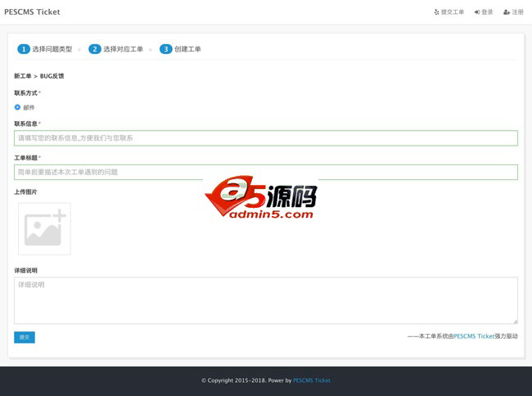Click the ticket icon beside 提交工单
This screenshot has height=396, width=532.
[x=437, y=12]
